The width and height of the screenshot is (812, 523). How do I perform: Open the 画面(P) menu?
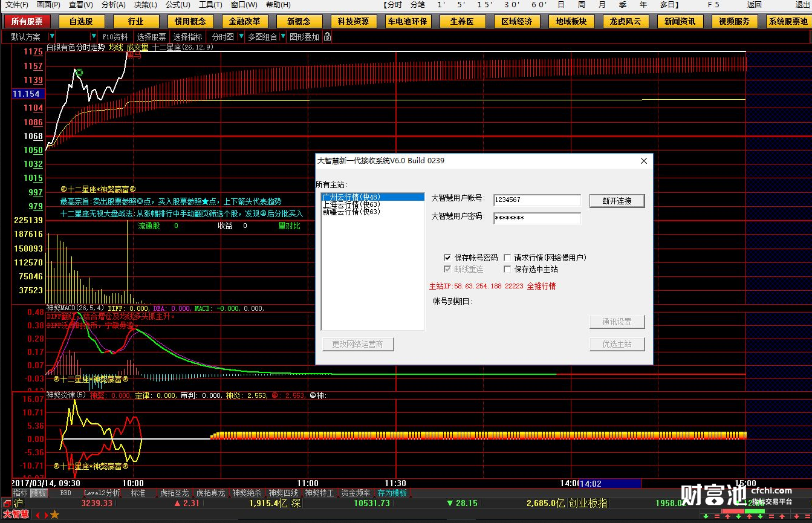(48, 5)
